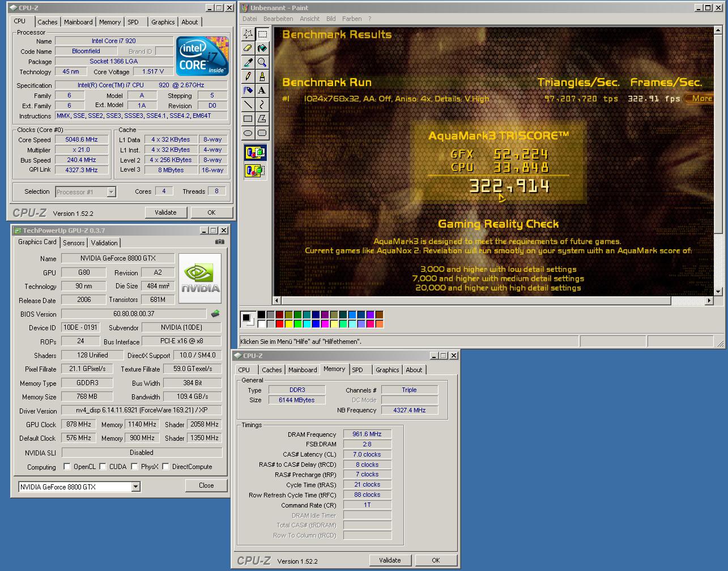Pick the Eraser tool in Paint
728x571 pixels.
tap(248, 48)
